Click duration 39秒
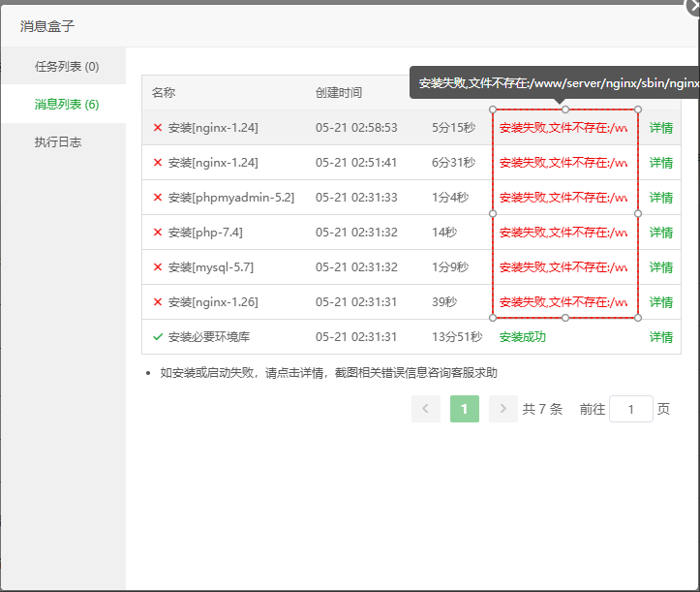The image size is (700, 592). (444, 302)
